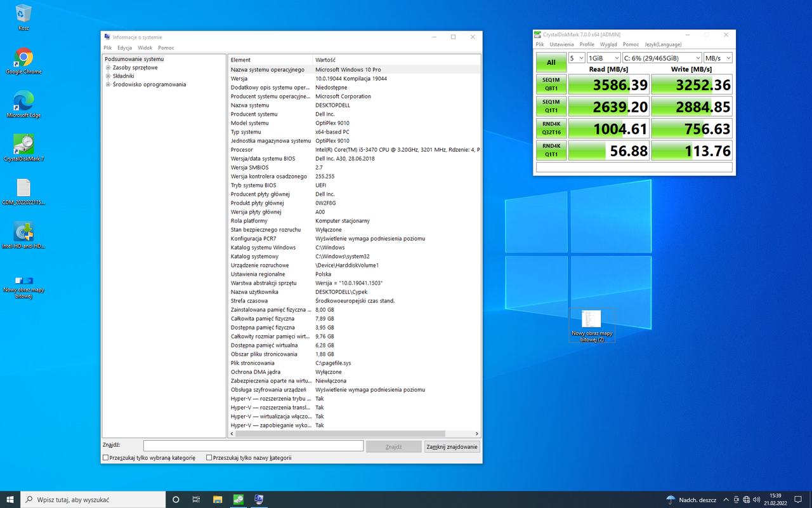Click the RND4K Q1T1 write result 113.76
Screen dimensions: 812x508
(x=691, y=150)
